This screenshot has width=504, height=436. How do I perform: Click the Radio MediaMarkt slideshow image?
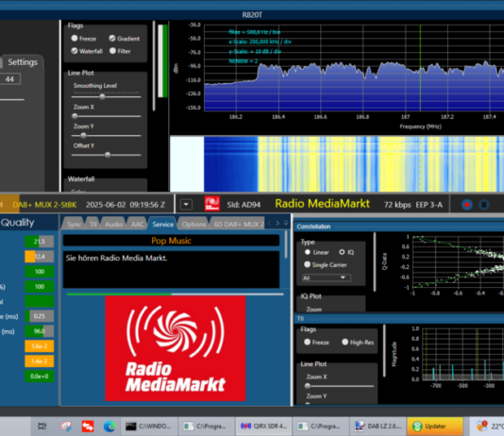176,348
